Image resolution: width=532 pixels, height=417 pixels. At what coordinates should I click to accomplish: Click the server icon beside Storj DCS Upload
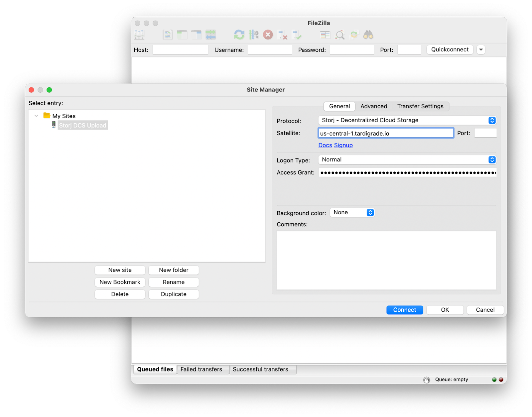pyautogui.click(x=54, y=125)
